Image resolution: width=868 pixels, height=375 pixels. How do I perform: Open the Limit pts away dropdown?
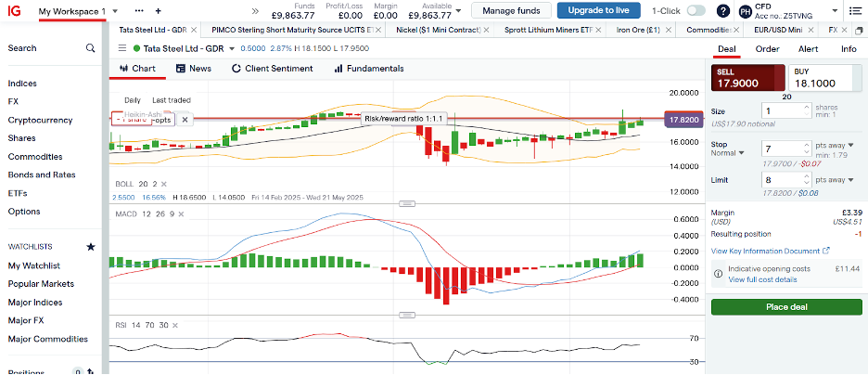pos(835,180)
